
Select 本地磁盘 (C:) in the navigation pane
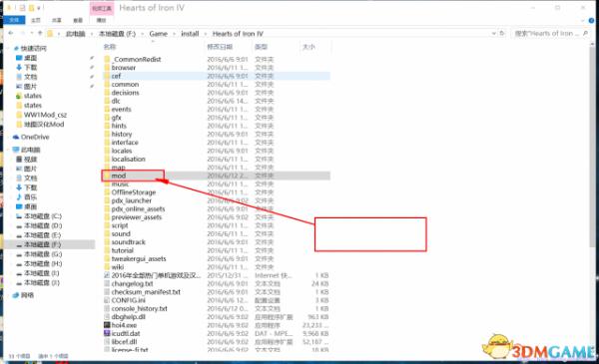[x=43, y=216]
